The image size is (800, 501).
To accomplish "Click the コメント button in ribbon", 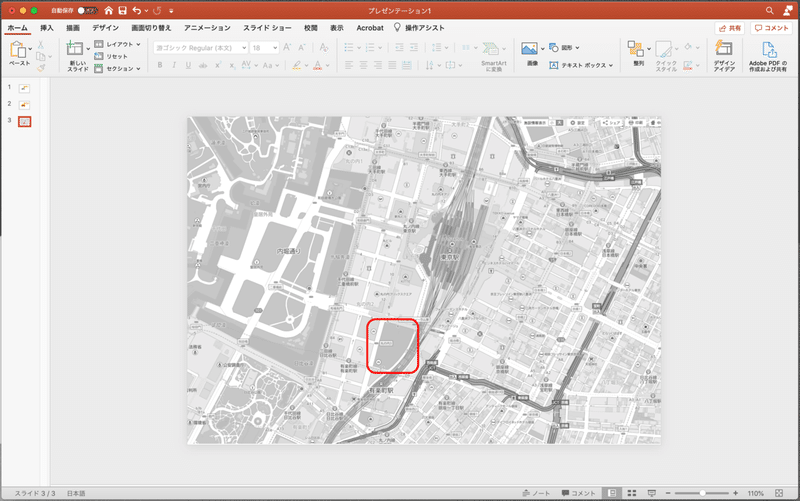I will pyautogui.click(x=771, y=28).
